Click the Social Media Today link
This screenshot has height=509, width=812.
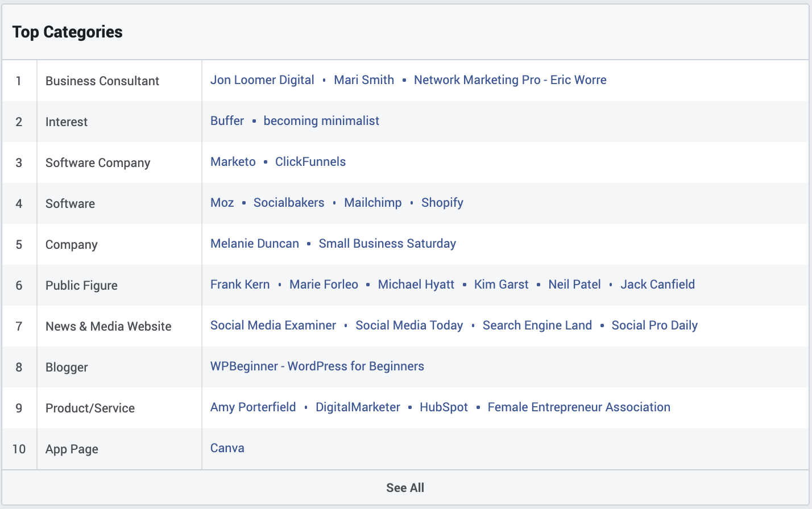click(409, 326)
